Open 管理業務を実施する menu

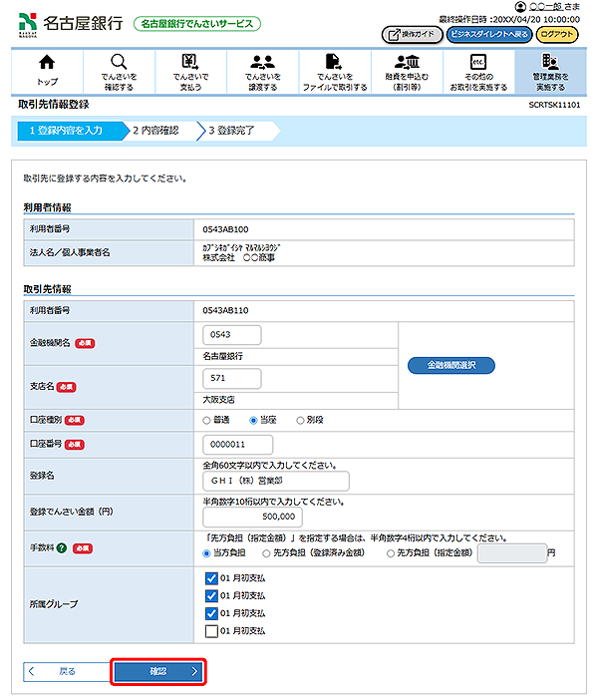coord(549,69)
